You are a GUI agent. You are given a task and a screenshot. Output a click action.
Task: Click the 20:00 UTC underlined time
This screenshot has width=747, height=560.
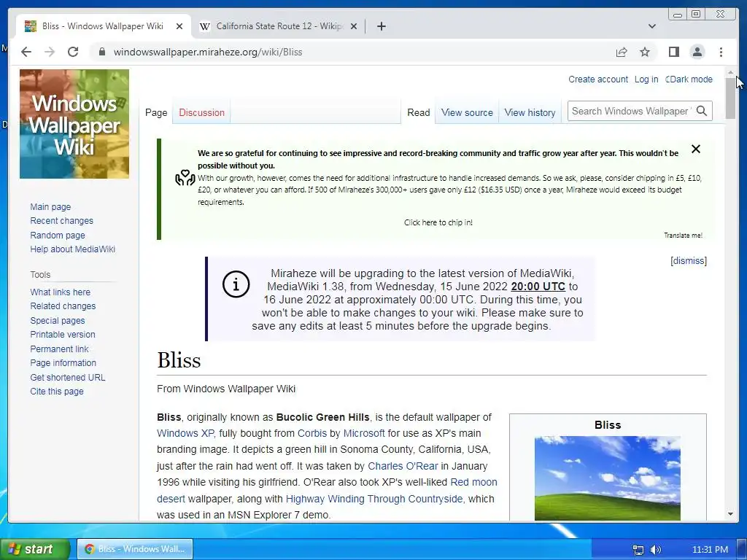point(538,287)
